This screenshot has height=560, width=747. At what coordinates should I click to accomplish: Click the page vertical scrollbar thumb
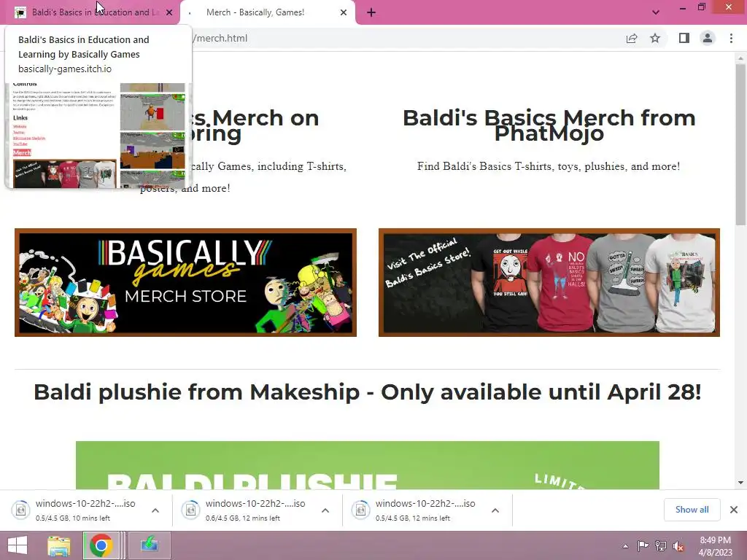pos(740,144)
